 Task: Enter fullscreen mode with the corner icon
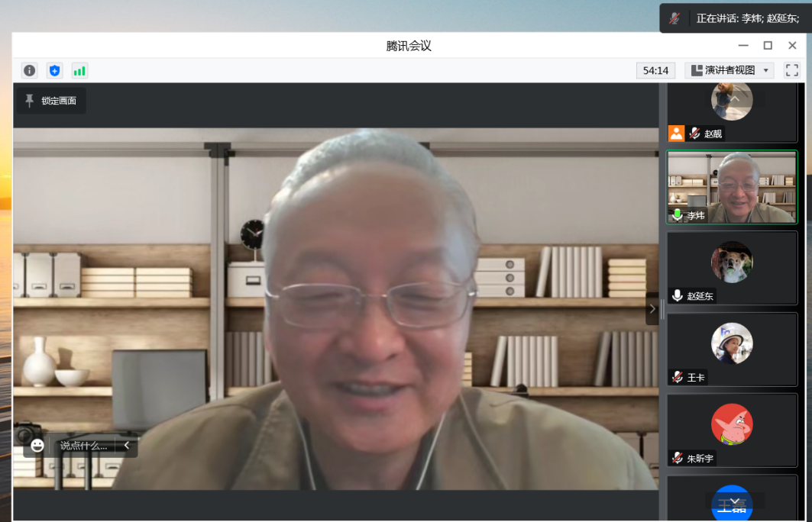[792, 70]
